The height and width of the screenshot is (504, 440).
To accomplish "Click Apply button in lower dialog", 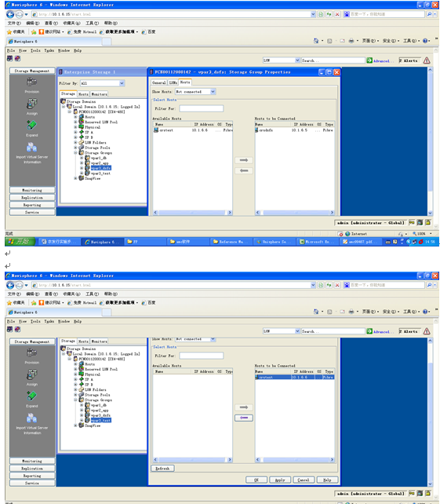I will coord(280,480).
